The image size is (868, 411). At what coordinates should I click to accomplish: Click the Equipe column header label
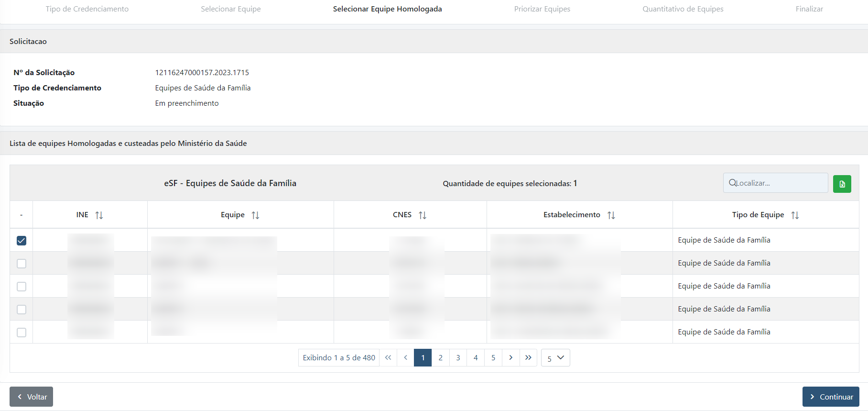click(x=233, y=215)
